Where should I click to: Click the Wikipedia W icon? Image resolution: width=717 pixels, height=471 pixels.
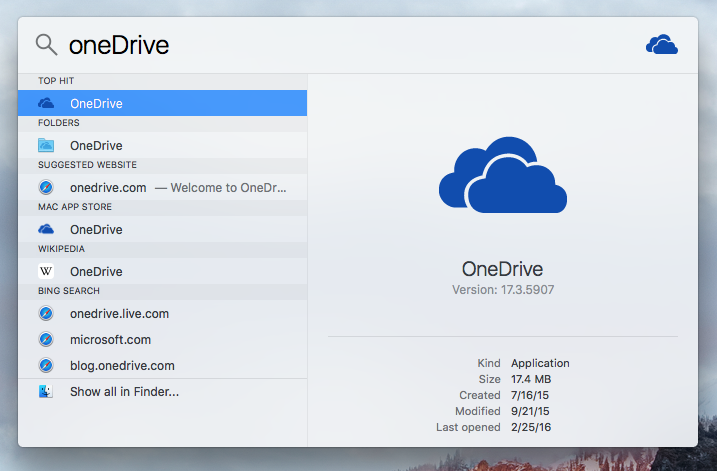[46, 271]
